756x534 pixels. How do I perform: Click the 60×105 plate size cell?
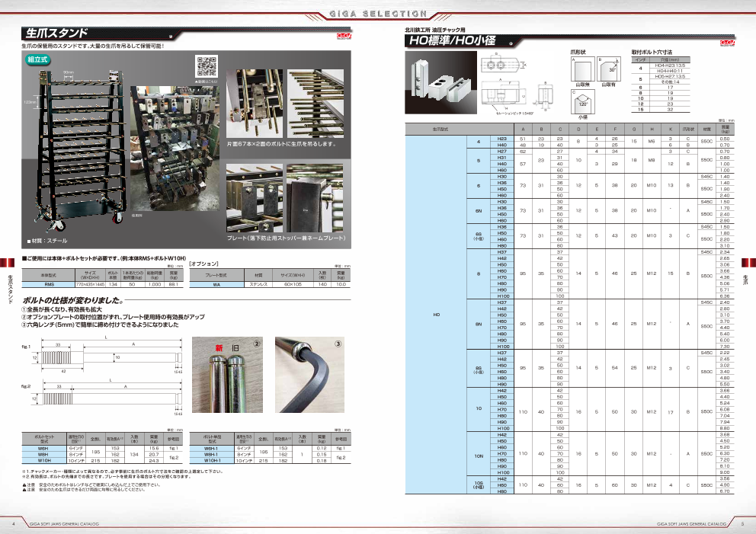(x=293, y=284)
